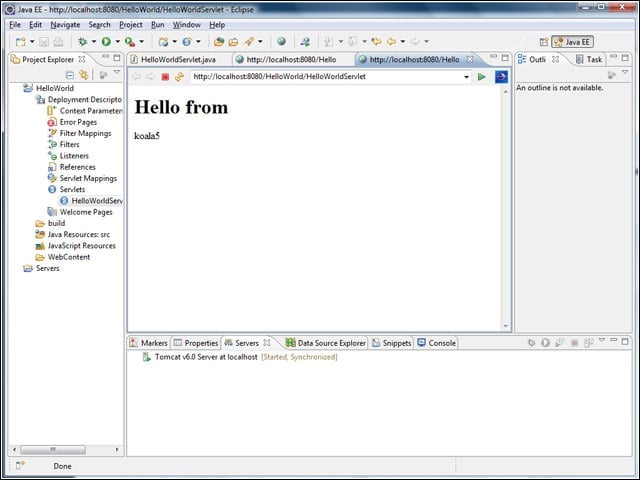The height and width of the screenshot is (480, 640).
Task: Click the green Run button in main toolbar
Action: point(106,41)
